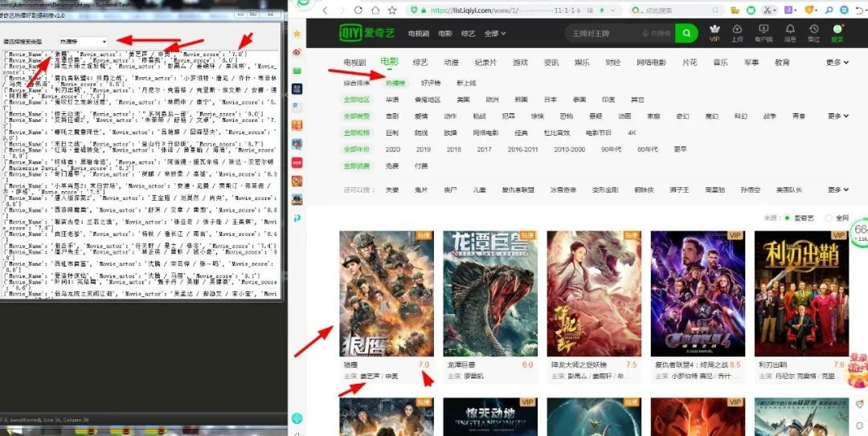The width and height of the screenshot is (868, 436).
Task: Click the 狼鹰 title under its poster
Action: pyautogui.click(x=351, y=365)
